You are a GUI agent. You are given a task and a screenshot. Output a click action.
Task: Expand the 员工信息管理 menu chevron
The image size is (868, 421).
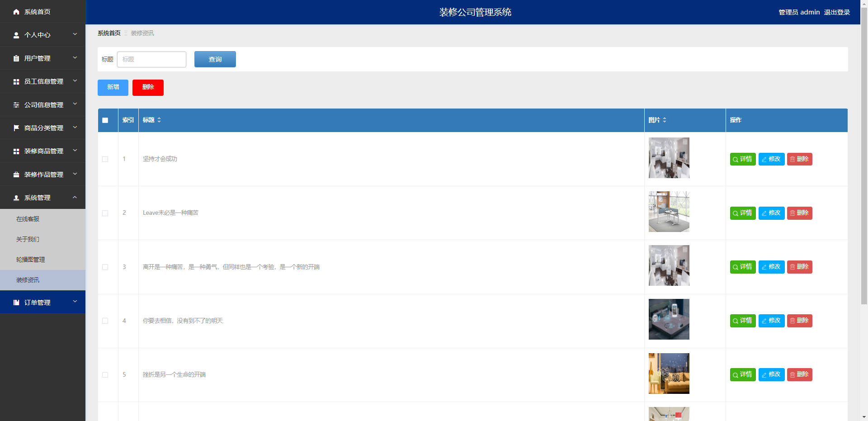pyautogui.click(x=75, y=81)
